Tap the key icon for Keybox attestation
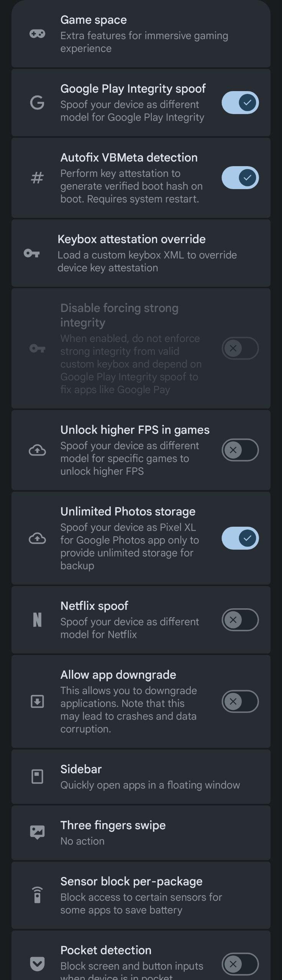282x980 pixels. (31, 253)
